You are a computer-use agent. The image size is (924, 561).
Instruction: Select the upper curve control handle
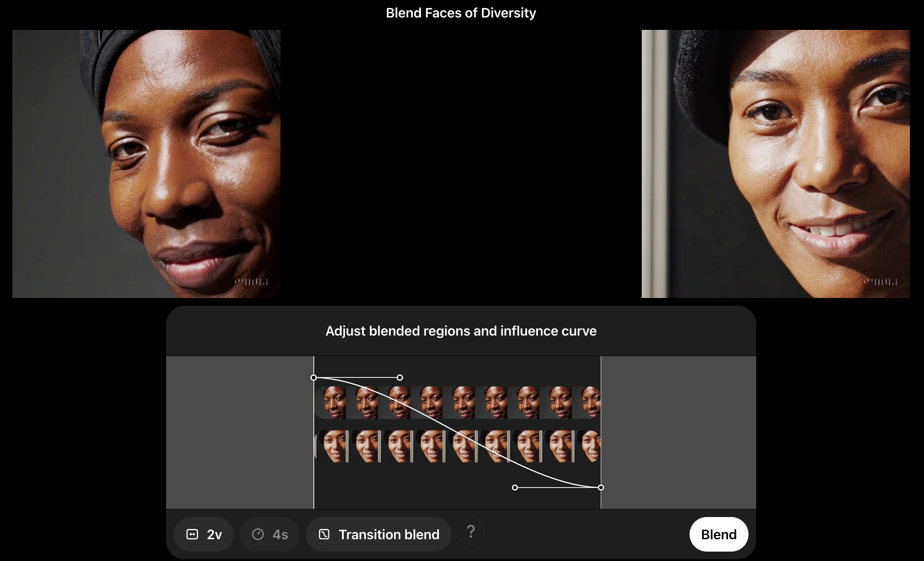pyautogui.click(x=400, y=377)
